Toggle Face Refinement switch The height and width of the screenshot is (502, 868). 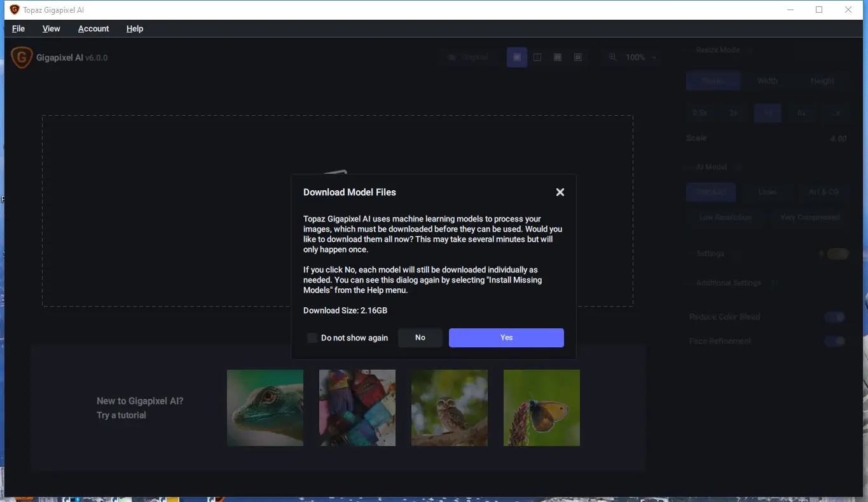pos(835,341)
